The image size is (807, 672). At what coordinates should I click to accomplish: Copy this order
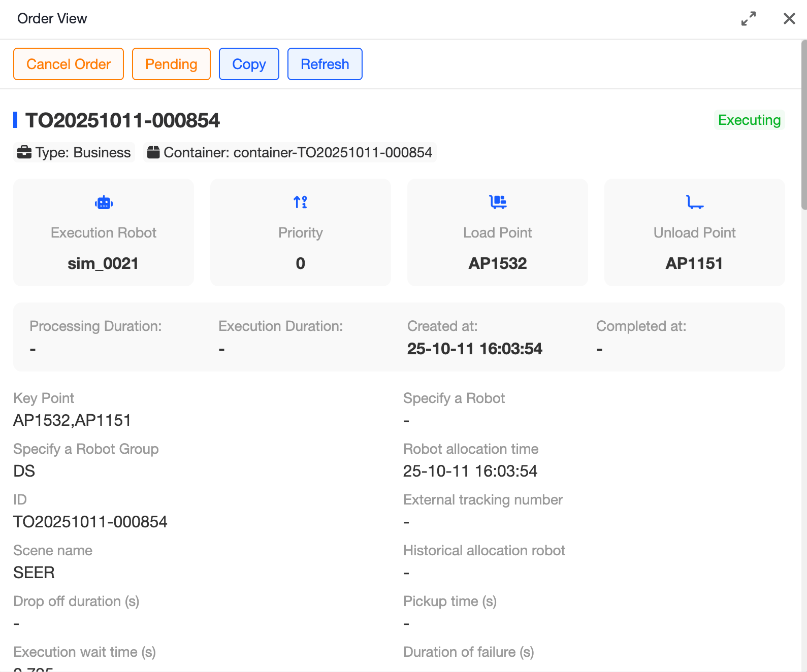(249, 64)
